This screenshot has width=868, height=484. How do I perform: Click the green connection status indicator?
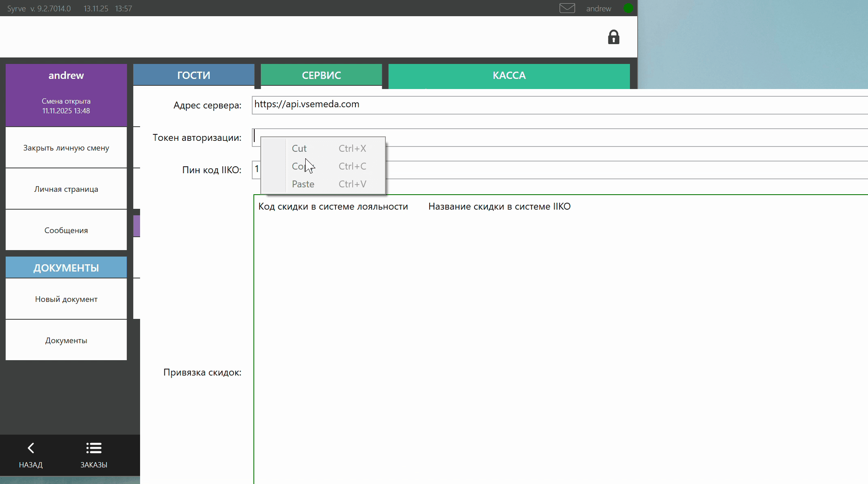point(628,8)
